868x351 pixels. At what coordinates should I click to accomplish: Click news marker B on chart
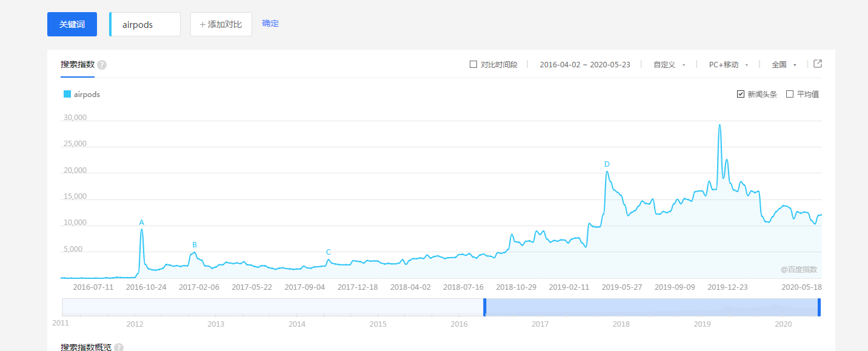(195, 245)
